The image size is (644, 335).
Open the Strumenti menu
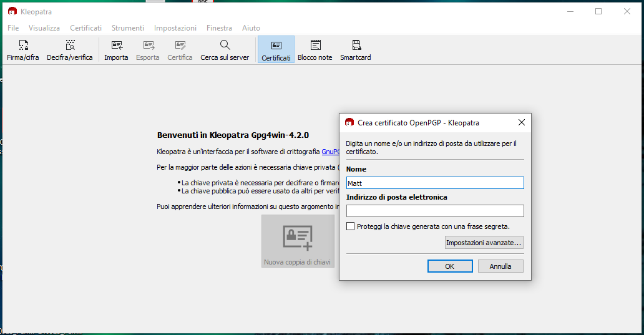(128, 28)
